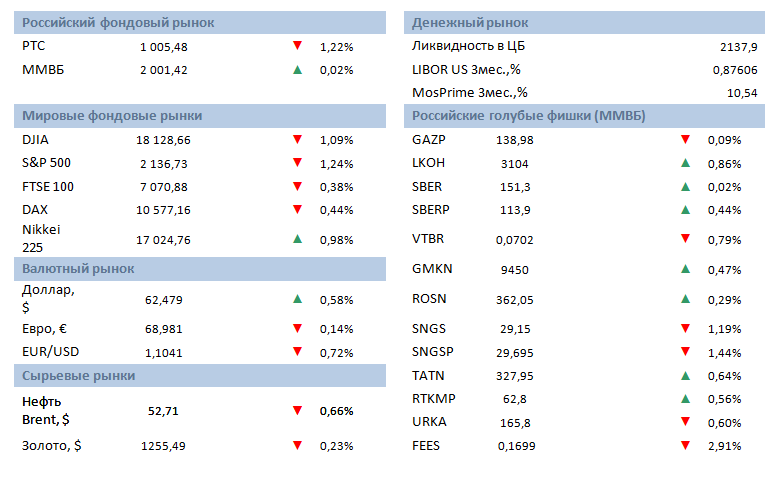Click the red down arrow for FEES
Screen dimensions: 781x495
point(685,445)
